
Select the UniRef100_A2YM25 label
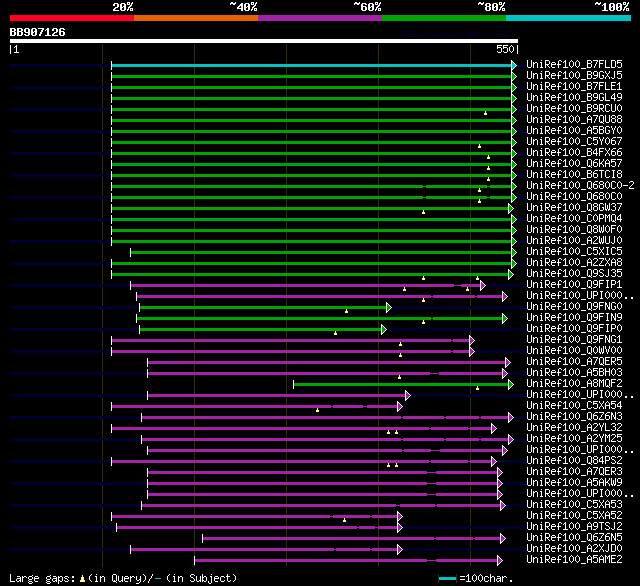point(574,439)
